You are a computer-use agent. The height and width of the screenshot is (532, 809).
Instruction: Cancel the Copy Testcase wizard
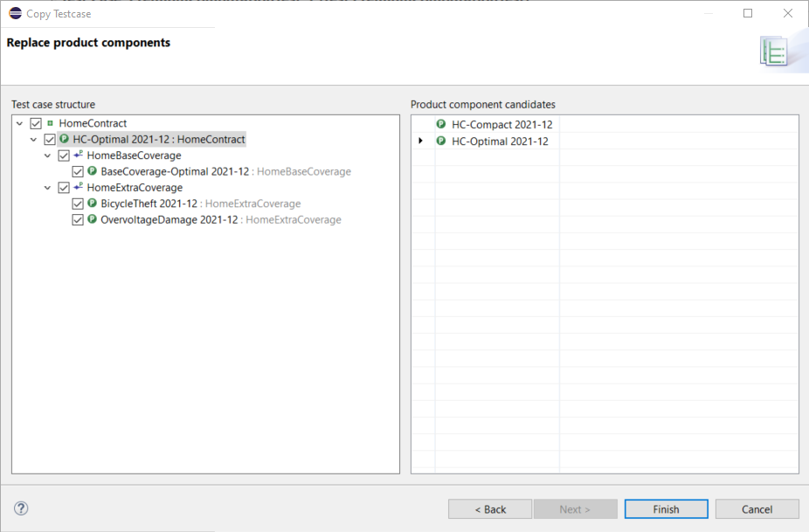757,508
